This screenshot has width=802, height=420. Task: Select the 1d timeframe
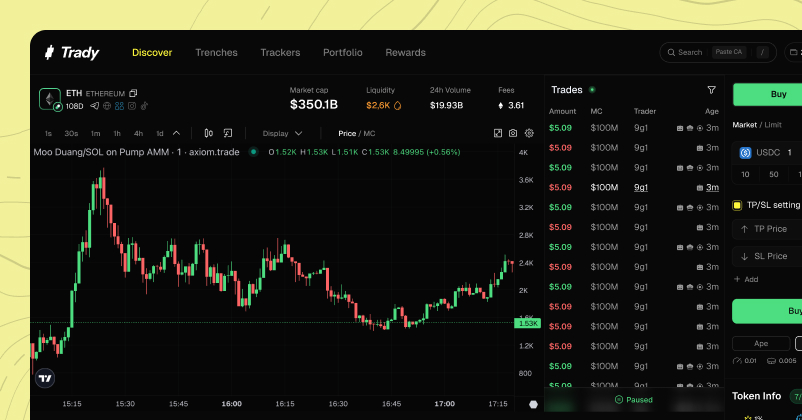(160, 134)
